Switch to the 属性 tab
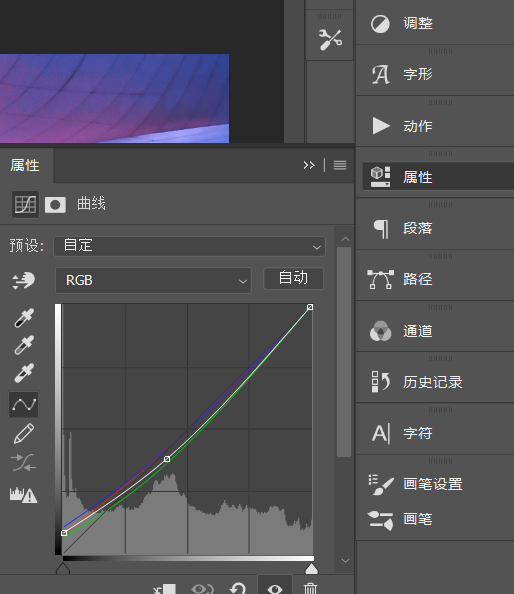The image size is (514, 594). coord(25,166)
